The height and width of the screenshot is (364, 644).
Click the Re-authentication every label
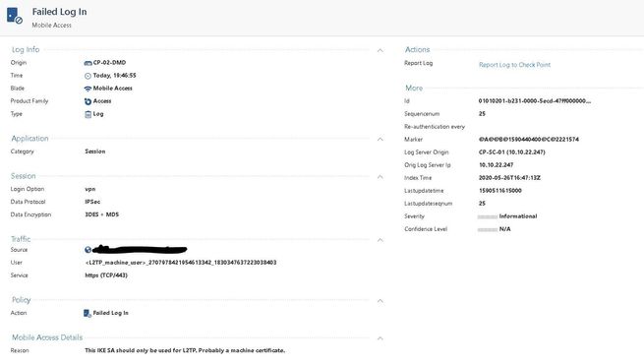click(x=435, y=127)
